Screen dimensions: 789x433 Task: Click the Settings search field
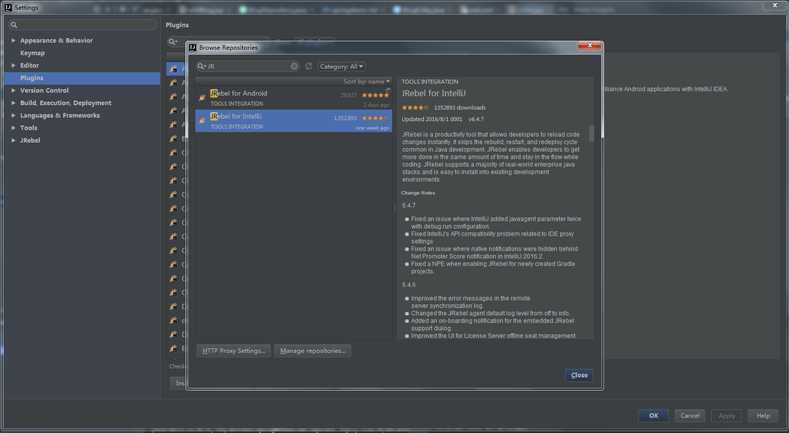83,25
